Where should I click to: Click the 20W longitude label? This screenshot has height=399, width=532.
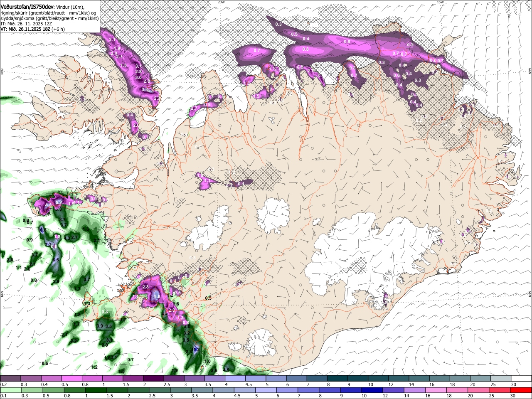(x=221, y=2)
